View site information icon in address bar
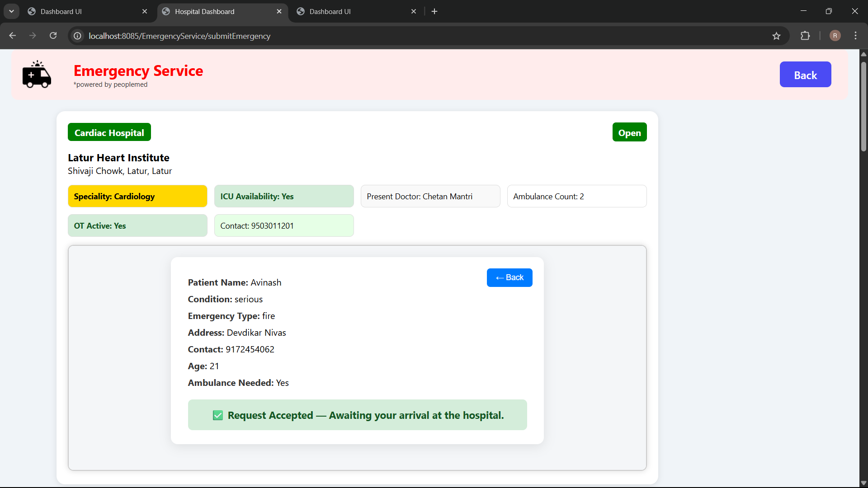The width and height of the screenshot is (868, 488). tap(78, 36)
